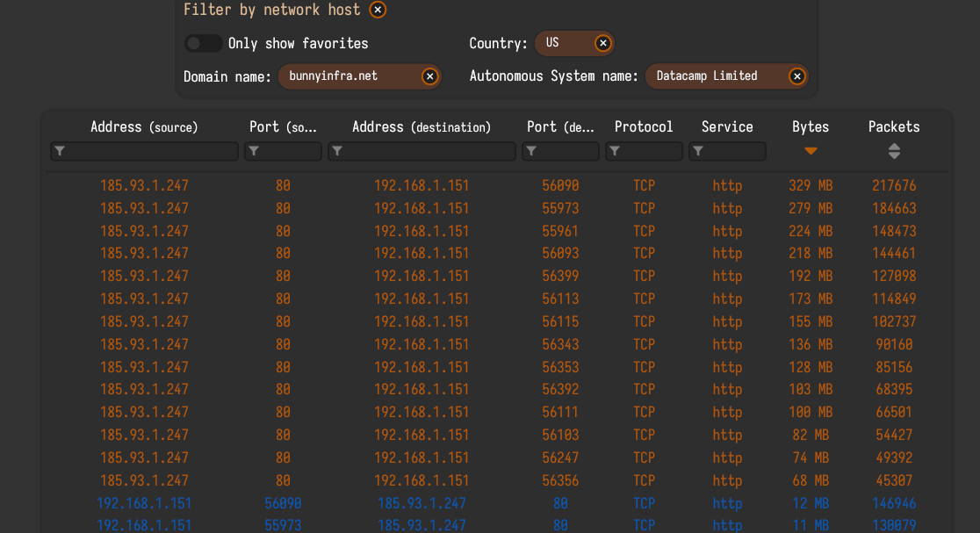Toggle Only show favorites switch
Screen dimensions: 980x533
[x=203, y=43]
